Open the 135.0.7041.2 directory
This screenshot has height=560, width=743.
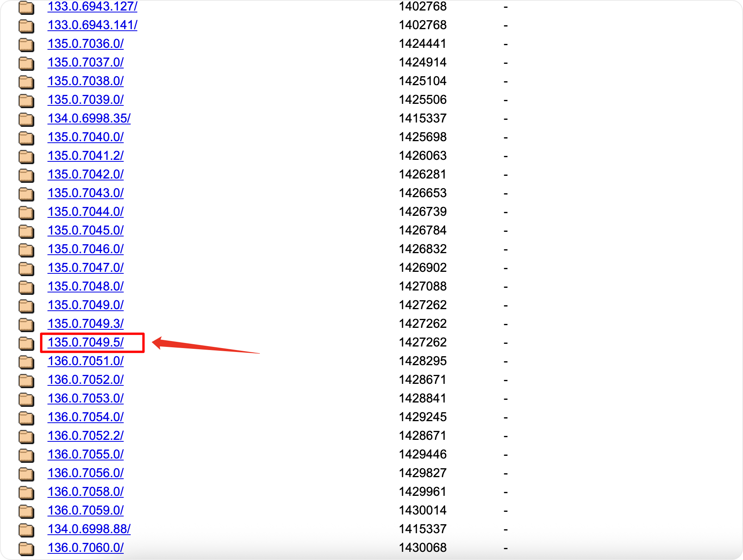point(85,156)
